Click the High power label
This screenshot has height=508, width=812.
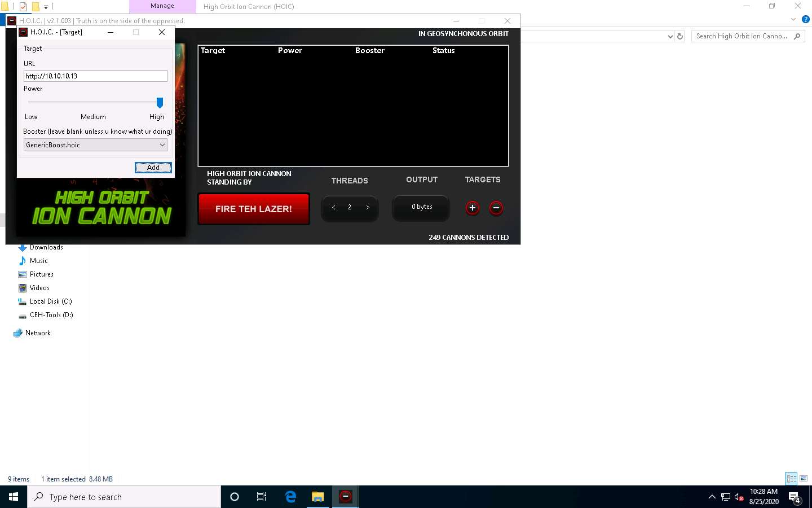pyautogui.click(x=157, y=117)
